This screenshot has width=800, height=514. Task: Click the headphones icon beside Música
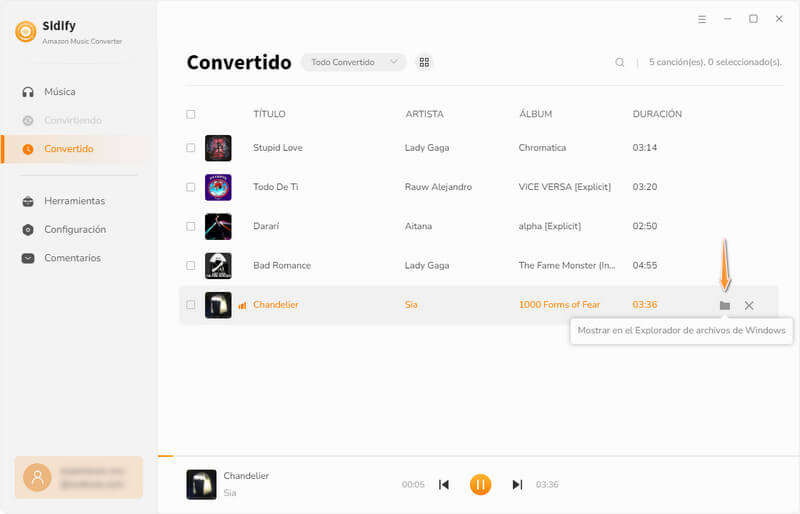coord(28,92)
